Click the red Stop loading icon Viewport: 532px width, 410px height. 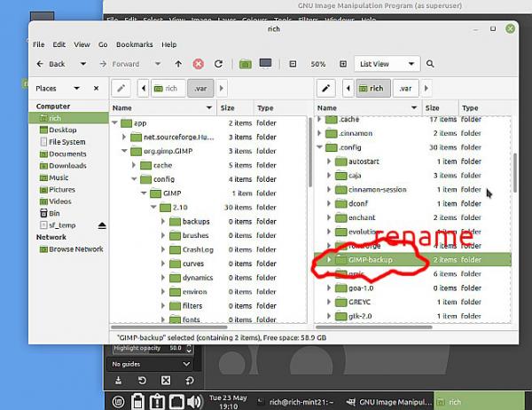[x=199, y=64]
